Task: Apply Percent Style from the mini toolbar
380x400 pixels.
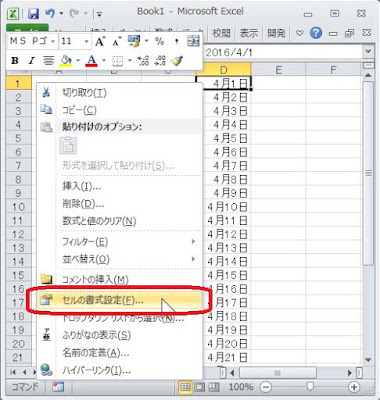Action: (x=159, y=41)
